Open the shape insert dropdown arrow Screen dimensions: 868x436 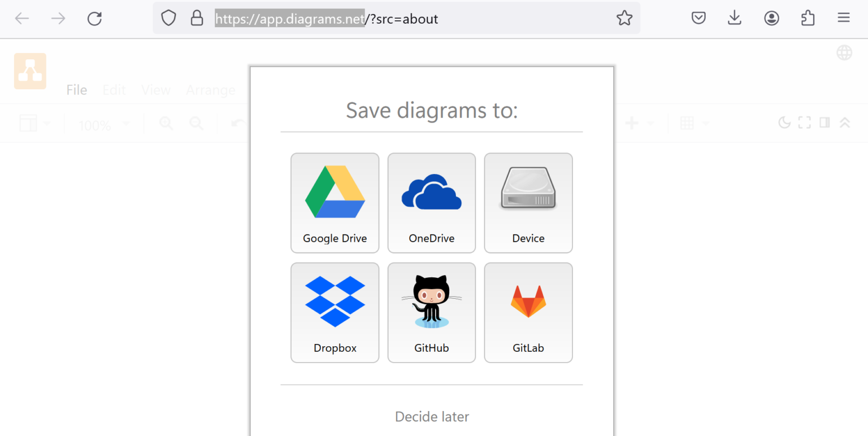pos(650,123)
